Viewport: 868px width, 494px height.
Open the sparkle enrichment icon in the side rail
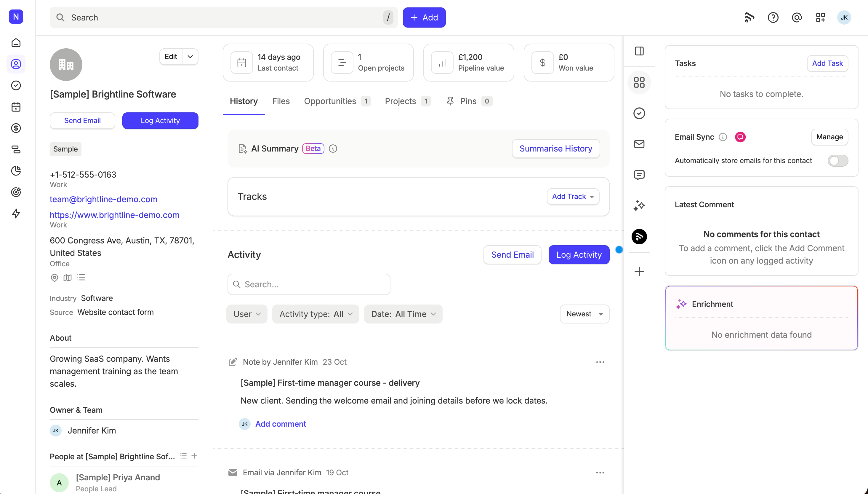639,205
